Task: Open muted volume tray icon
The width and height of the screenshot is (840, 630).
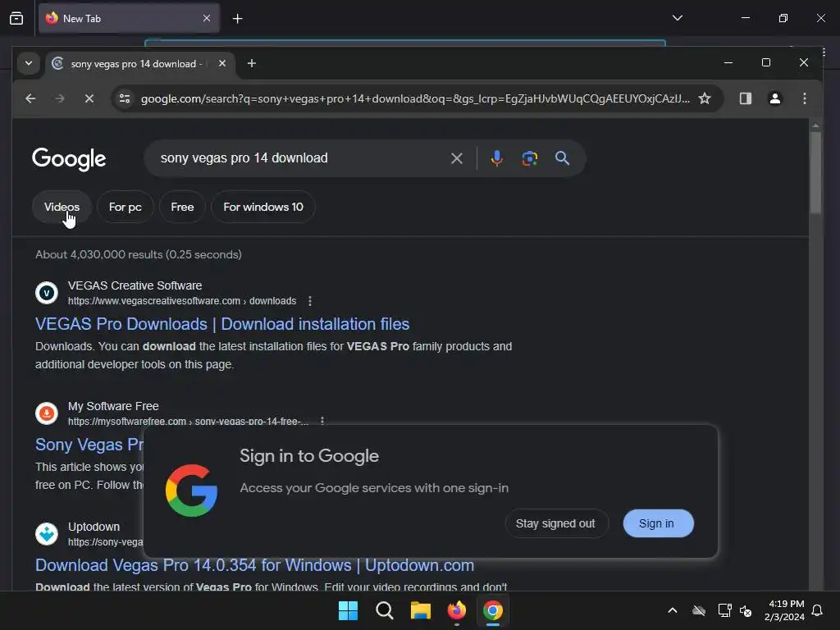Action: point(745,610)
